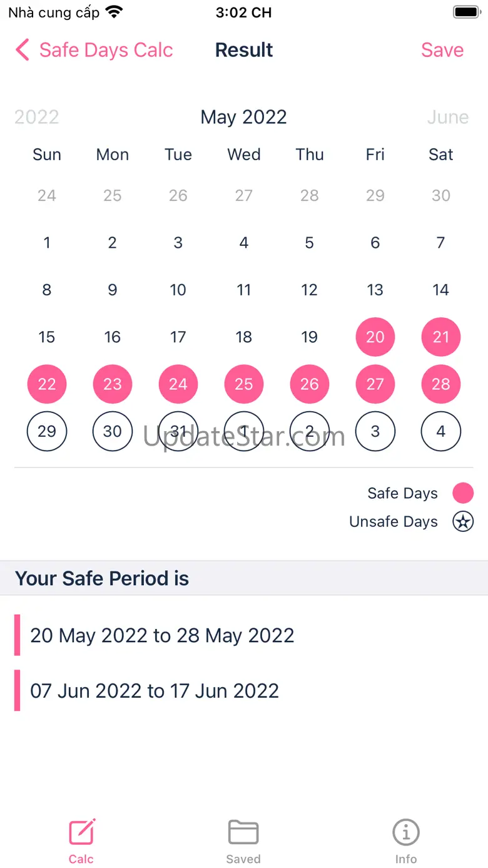Select the 20 May to 28 May period
The height and width of the screenshot is (868, 488).
click(162, 635)
